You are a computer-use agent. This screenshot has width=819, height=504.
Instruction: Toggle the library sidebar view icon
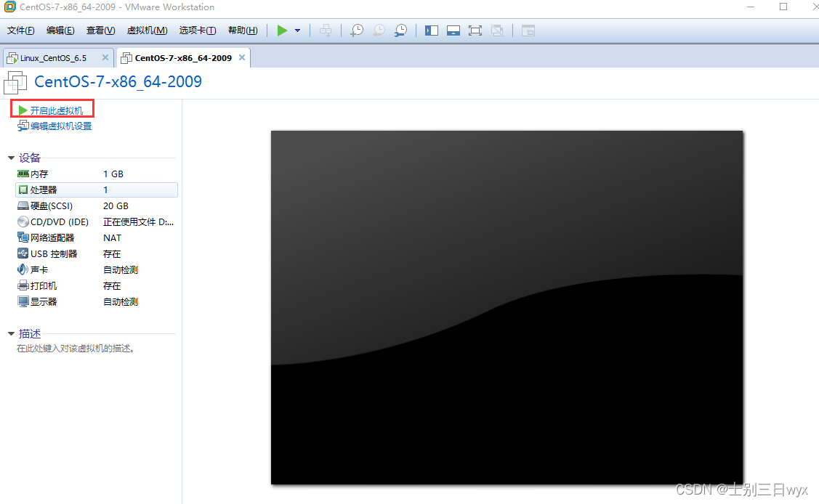(432, 31)
